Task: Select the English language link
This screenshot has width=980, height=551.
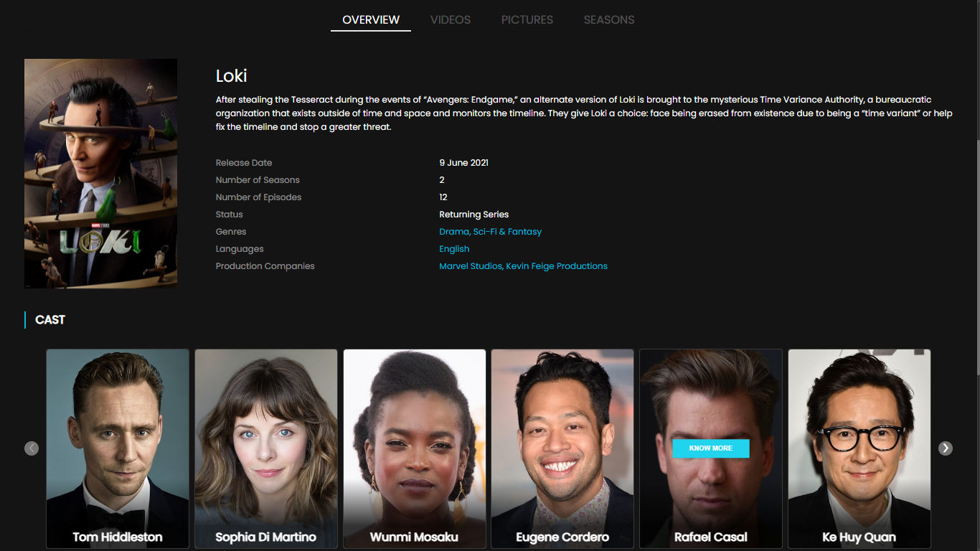Action: click(x=454, y=249)
